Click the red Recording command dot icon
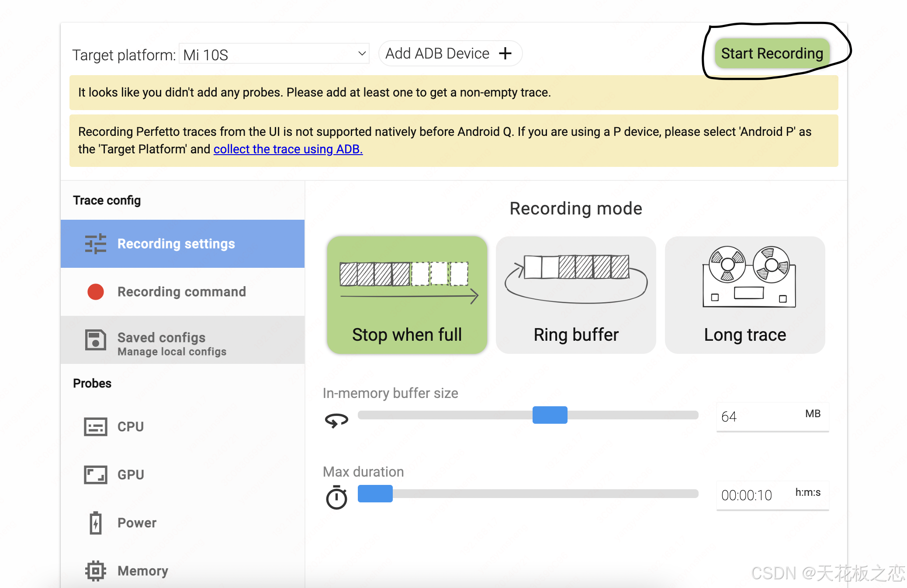 pos(95,292)
